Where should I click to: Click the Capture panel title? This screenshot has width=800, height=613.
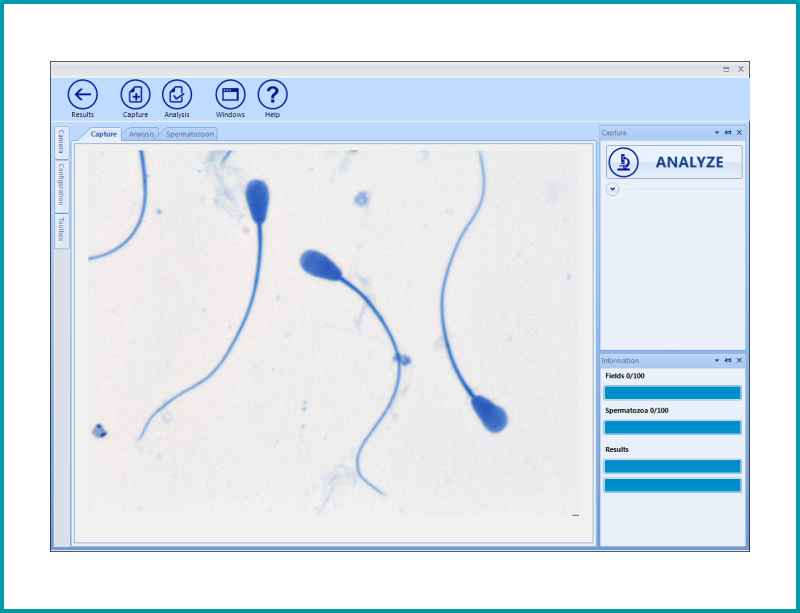614,133
